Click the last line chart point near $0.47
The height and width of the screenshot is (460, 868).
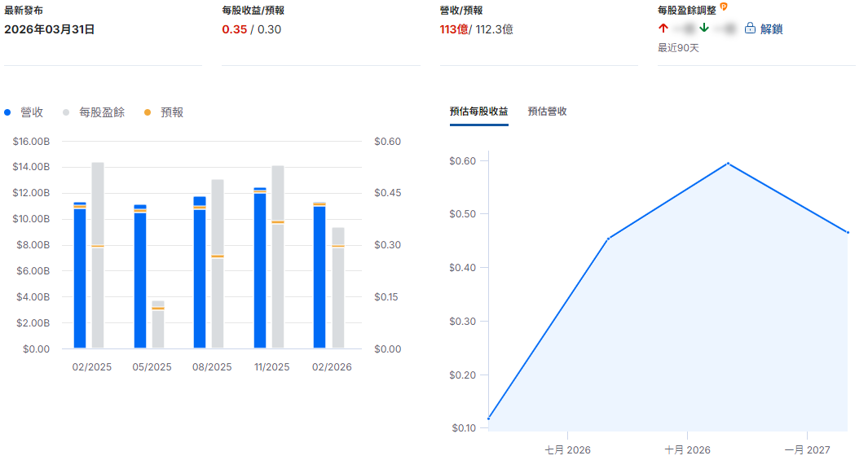[x=848, y=232]
